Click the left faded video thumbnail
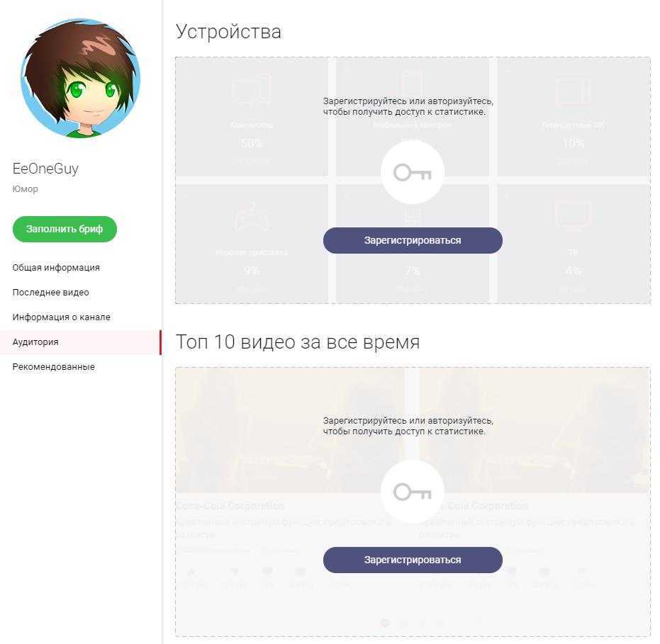Screen dimensions: 660x644 click(289, 430)
